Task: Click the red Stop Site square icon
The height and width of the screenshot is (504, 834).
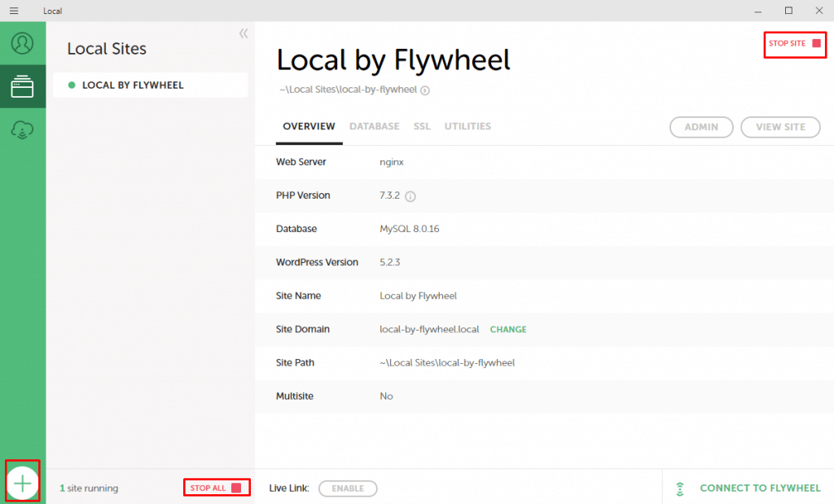Action: (816, 43)
